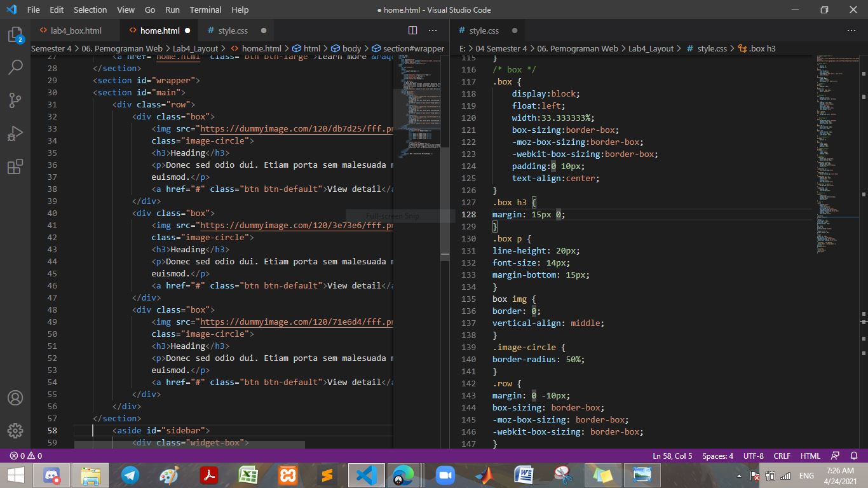Click the Tweet Feedback smiley in status bar
The image size is (868, 488).
(834, 456)
